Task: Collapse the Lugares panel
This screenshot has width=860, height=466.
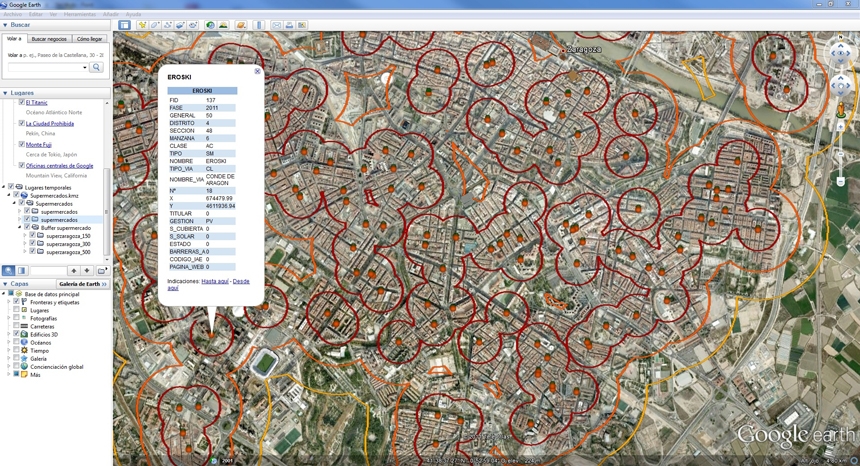Action: point(5,93)
